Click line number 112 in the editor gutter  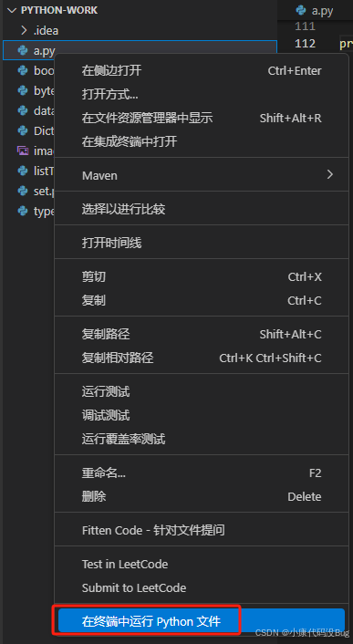coord(306,43)
